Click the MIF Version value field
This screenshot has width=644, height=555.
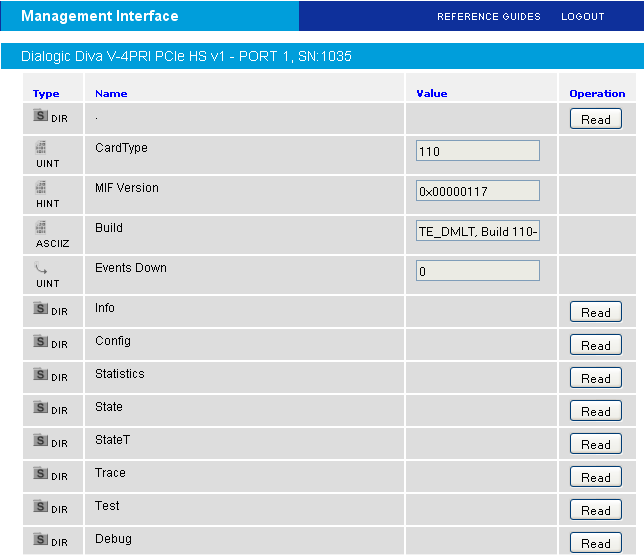tap(478, 191)
